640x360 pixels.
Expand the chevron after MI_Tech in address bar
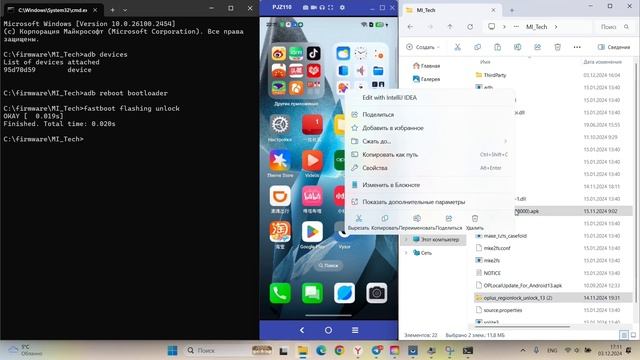click(556, 27)
